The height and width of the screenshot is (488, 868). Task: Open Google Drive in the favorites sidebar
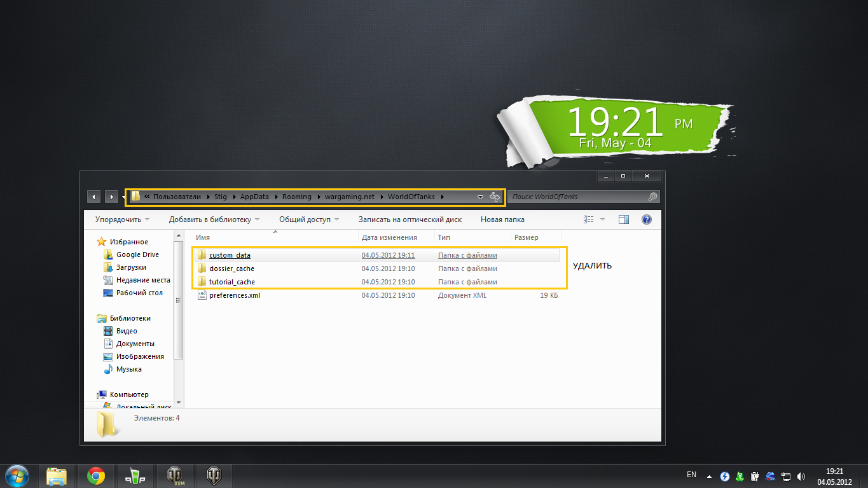click(x=137, y=254)
